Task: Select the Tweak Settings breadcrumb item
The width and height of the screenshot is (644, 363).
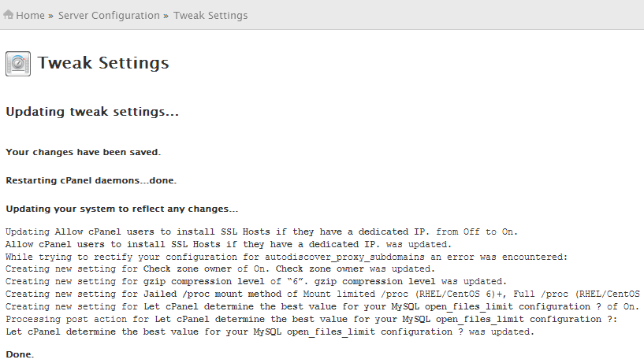Action: [210, 16]
